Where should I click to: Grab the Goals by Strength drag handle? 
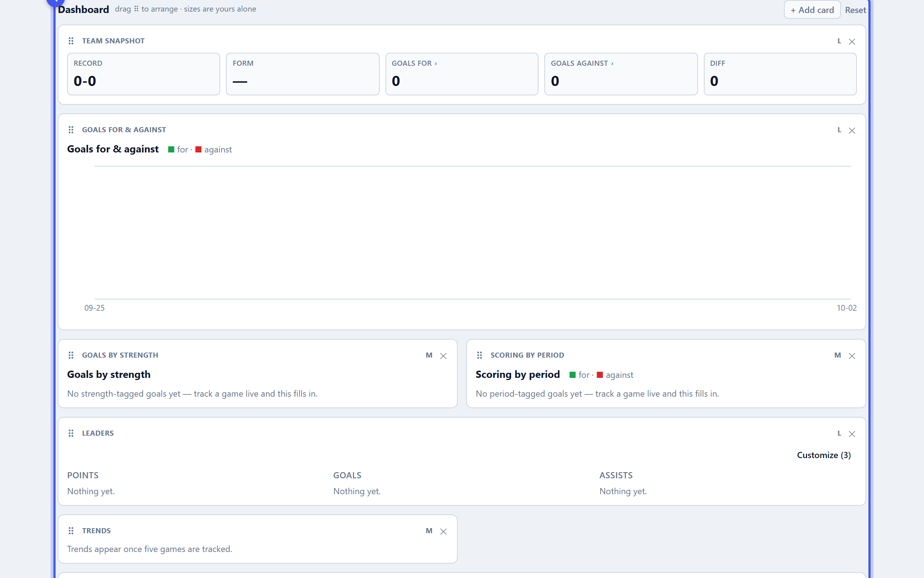[71, 355]
